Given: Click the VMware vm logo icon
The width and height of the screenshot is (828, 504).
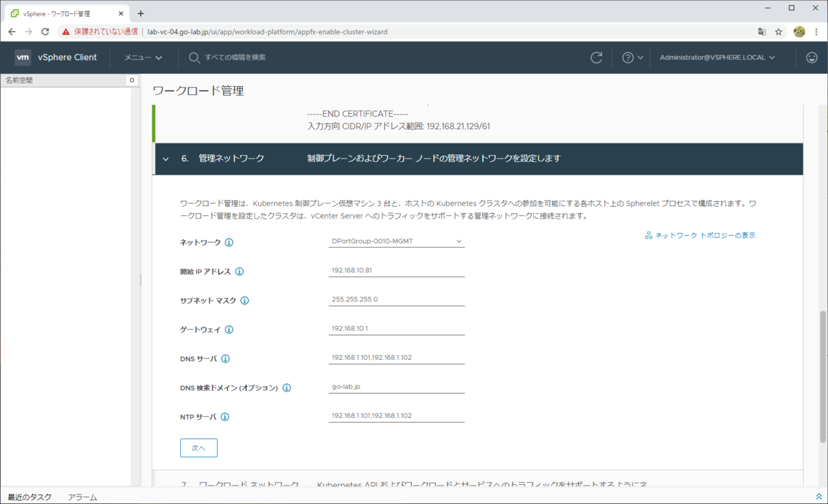Looking at the screenshot, I should click(x=23, y=57).
